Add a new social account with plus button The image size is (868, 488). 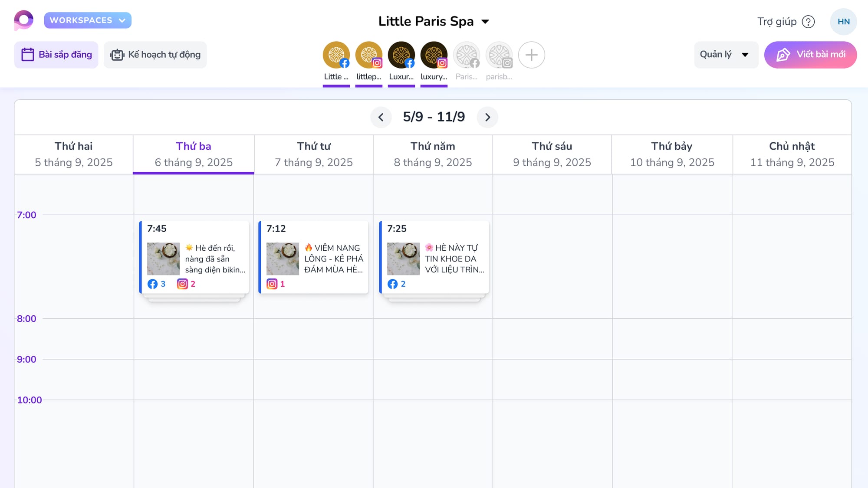pos(532,55)
